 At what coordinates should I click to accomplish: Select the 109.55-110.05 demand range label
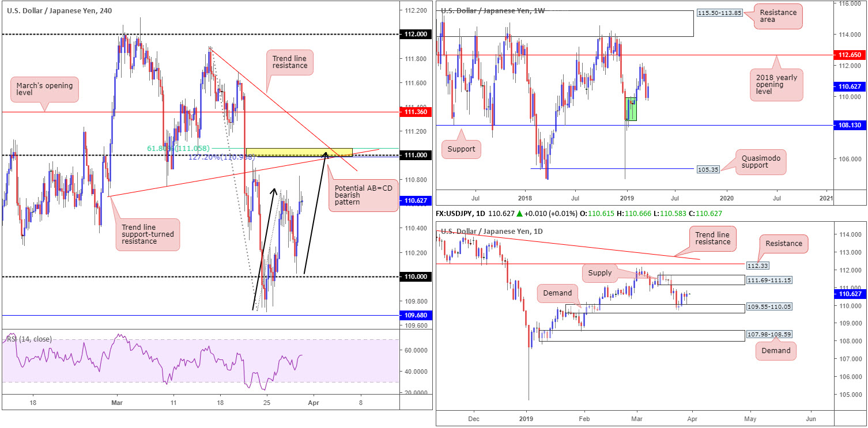click(x=768, y=308)
